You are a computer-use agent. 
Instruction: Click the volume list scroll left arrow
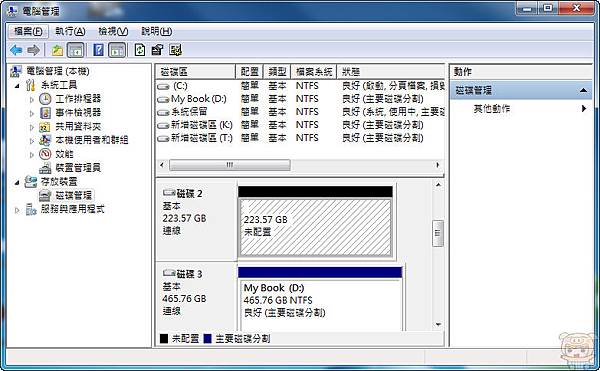pyautogui.click(x=162, y=165)
